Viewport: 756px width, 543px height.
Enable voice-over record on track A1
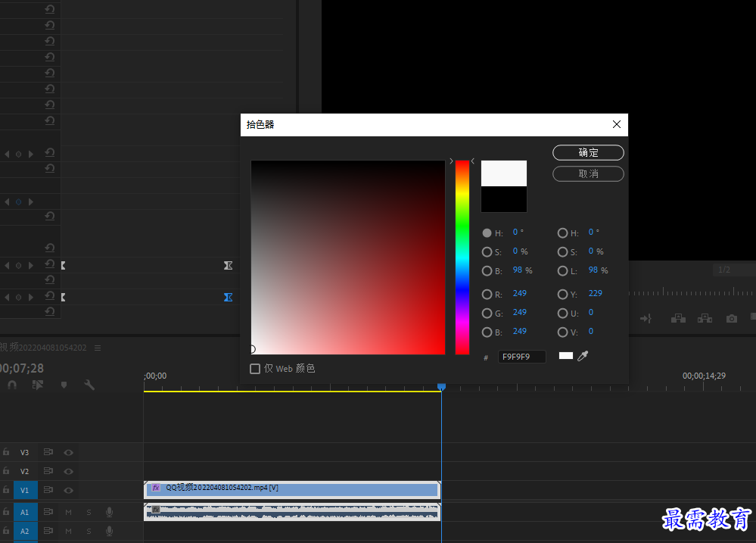click(x=110, y=512)
